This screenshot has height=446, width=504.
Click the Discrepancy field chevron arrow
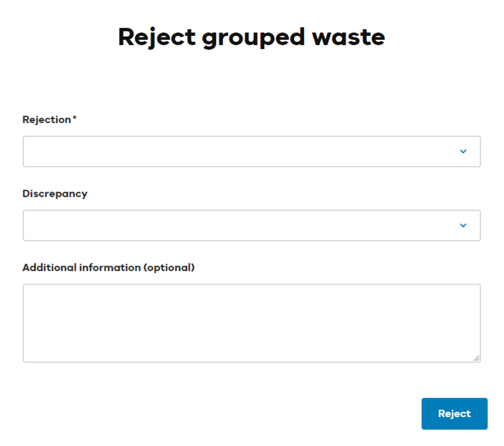coord(463,225)
